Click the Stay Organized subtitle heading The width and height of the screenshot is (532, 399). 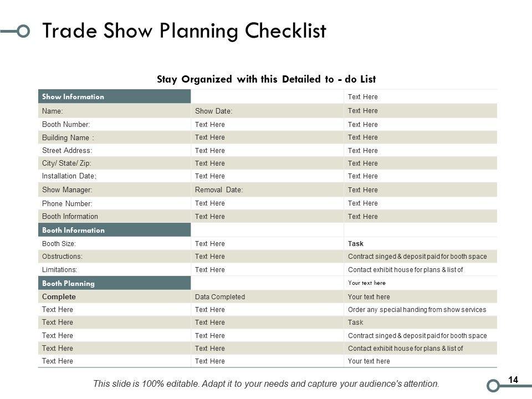(x=267, y=79)
